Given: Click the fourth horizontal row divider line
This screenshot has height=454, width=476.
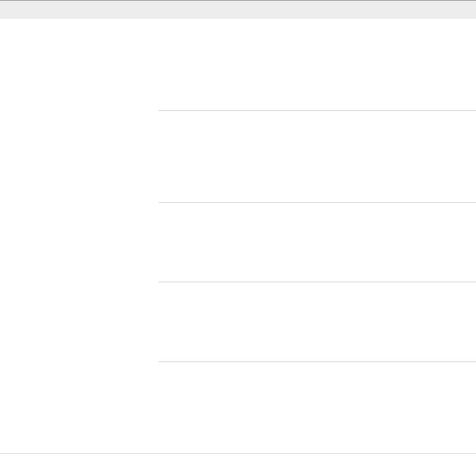Looking at the screenshot, I should point(317,362).
